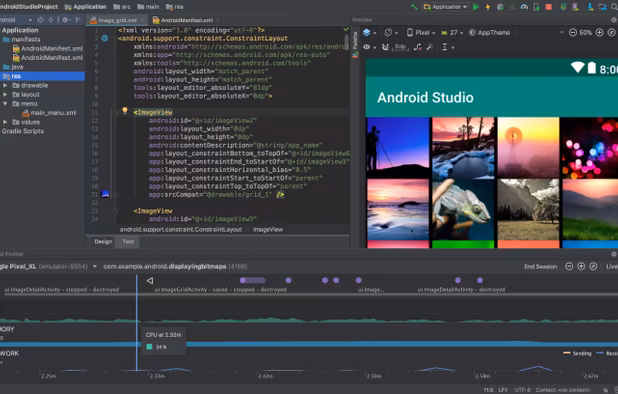Click the light bulb quick-fix icon
This screenshot has height=394, width=618.
tap(125, 111)
